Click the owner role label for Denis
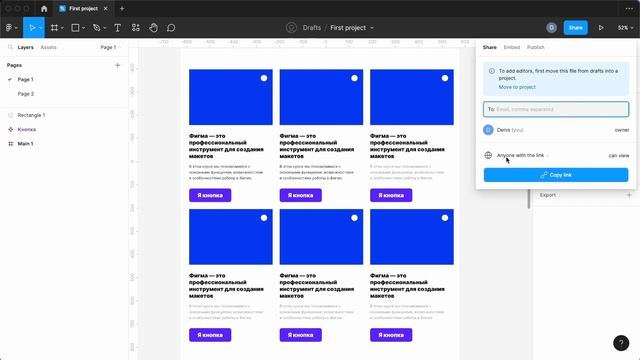 pyautogui.click(x=622, y=130)
